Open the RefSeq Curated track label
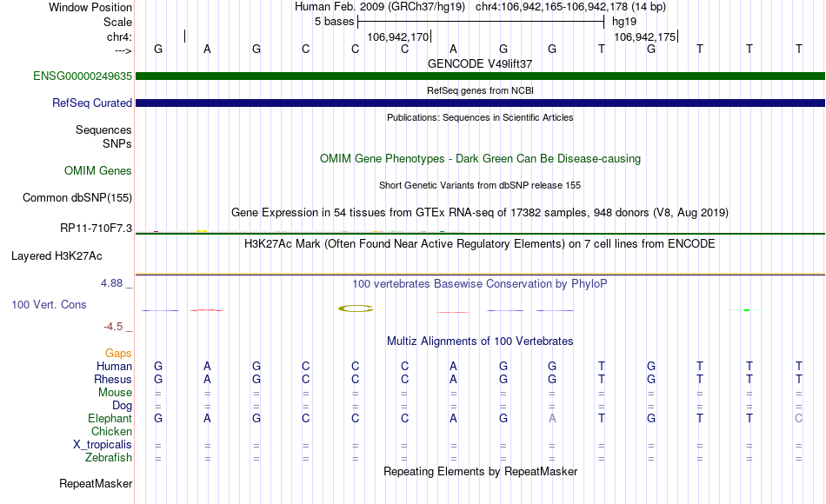 coord(91,103)
